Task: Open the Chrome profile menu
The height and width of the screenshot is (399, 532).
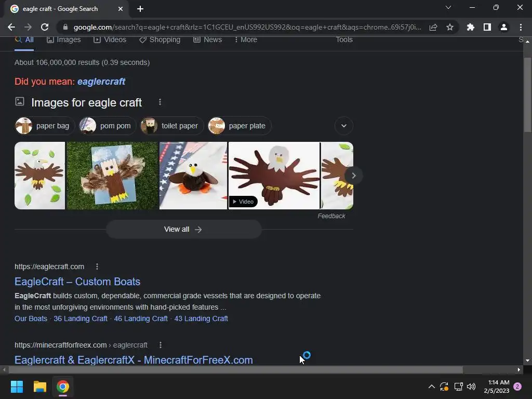Action: pos(504,27)
